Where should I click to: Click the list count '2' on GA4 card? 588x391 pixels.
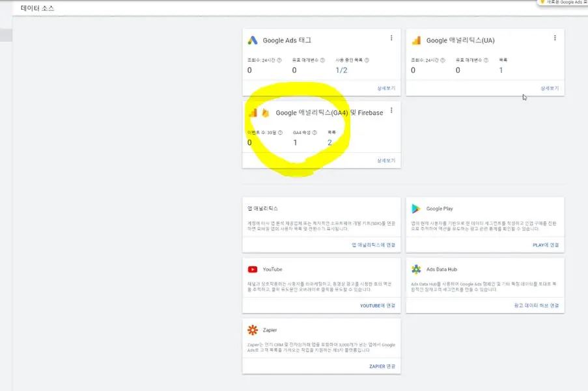point(329,142)
